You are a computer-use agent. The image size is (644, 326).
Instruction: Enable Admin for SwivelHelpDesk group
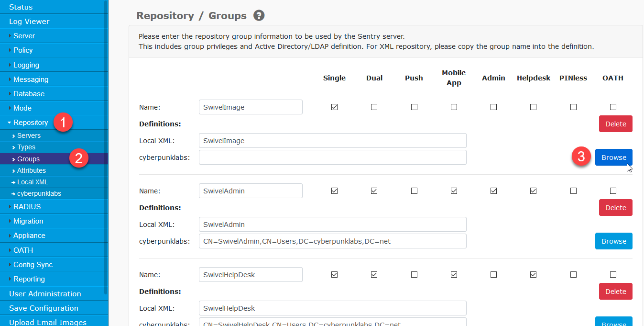tap(493, 275)
